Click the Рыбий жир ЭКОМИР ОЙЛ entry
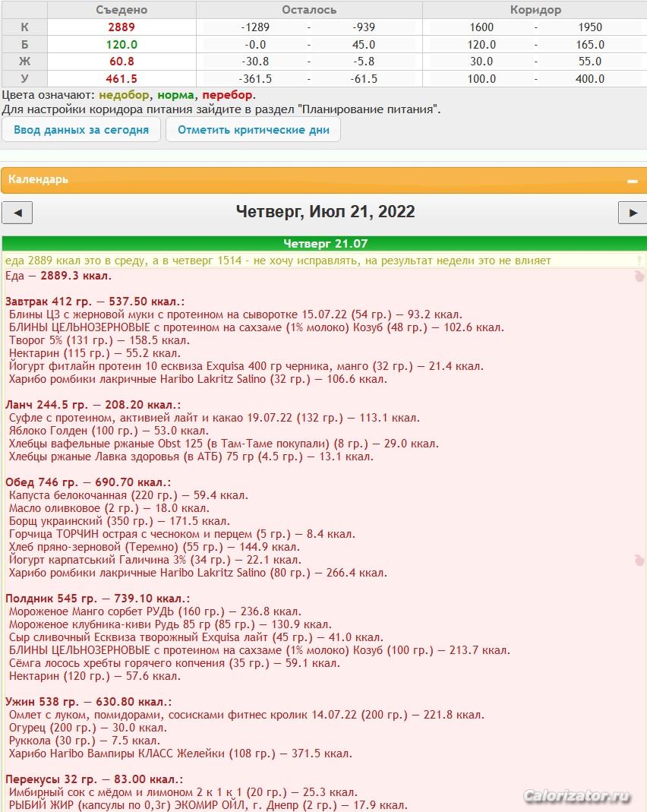 (208, 805)
